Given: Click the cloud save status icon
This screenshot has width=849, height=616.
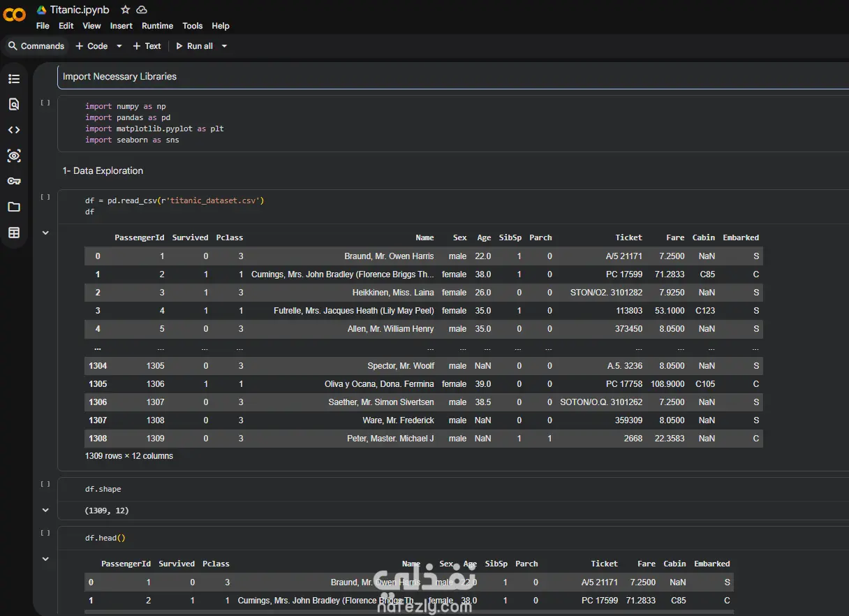Looking at the screenshot, I should (x=142, y=10).
